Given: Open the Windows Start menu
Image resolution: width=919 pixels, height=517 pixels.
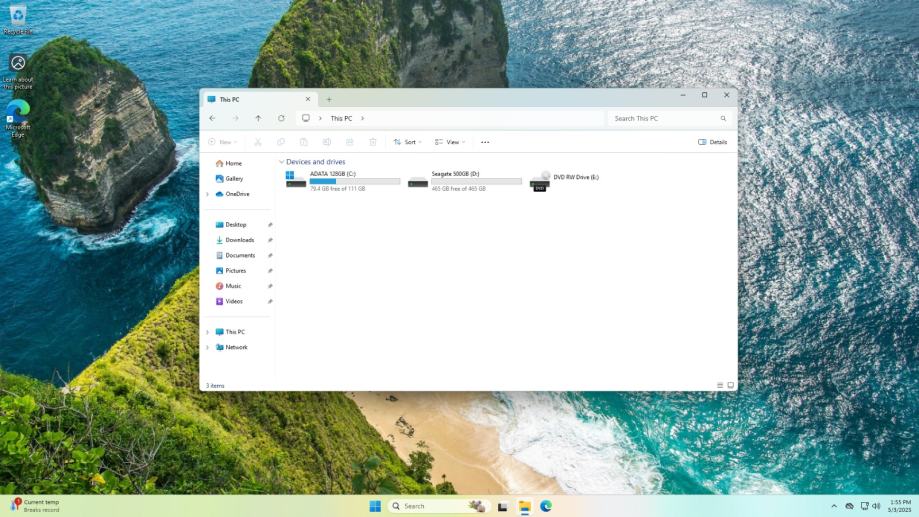Looking at the screenshot, I should [375, 506].
